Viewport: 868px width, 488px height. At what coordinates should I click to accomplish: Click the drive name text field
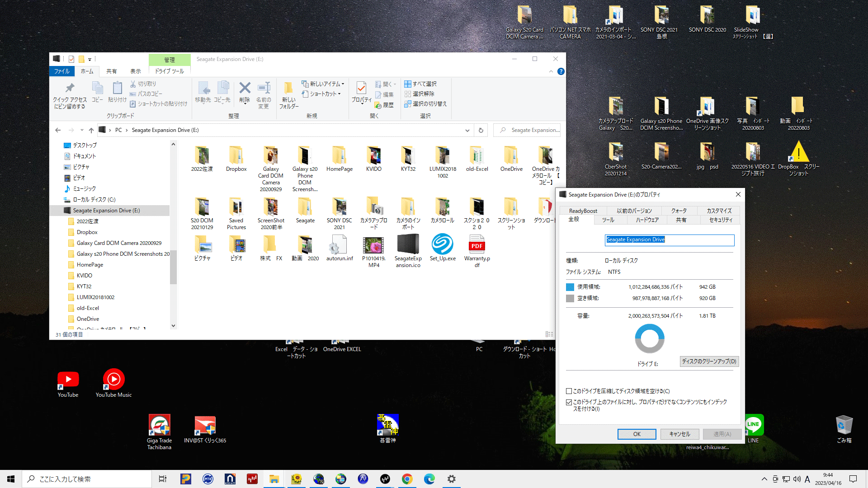click(670, 240)
